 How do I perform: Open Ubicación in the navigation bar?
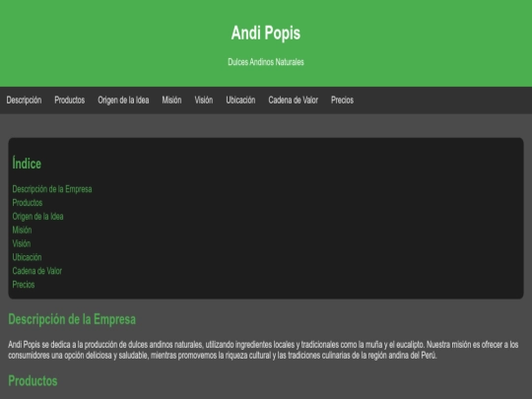[240, 100]
